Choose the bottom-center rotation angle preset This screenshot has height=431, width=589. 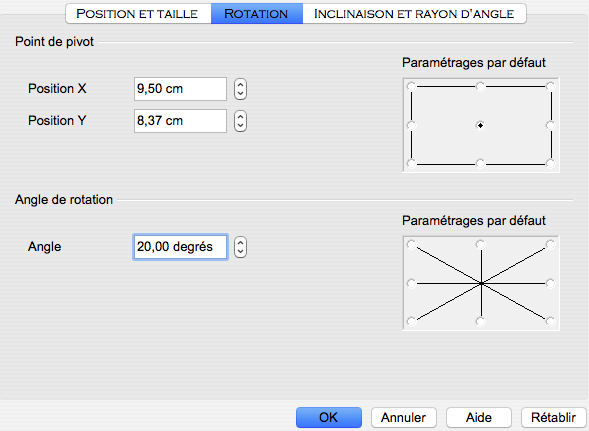pyautogui.click(x=480, y=321)
